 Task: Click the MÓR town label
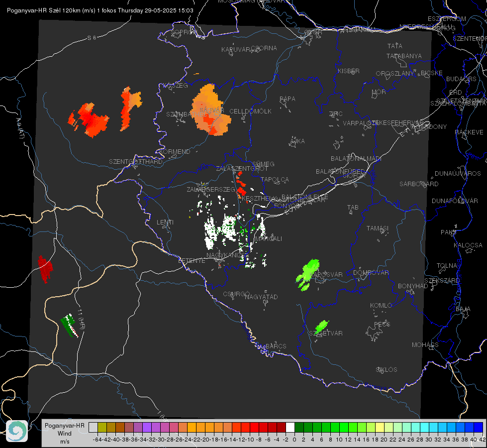(x=379, y=92)
